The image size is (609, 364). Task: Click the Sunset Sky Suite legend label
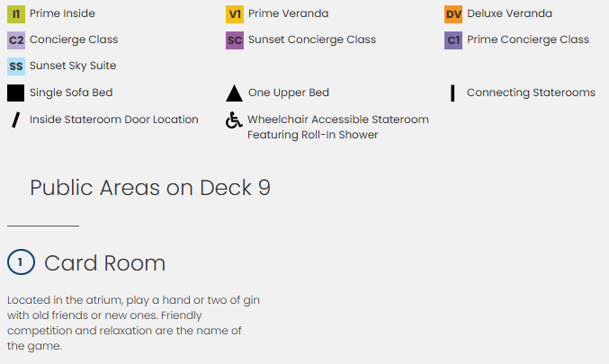(73, 67)
